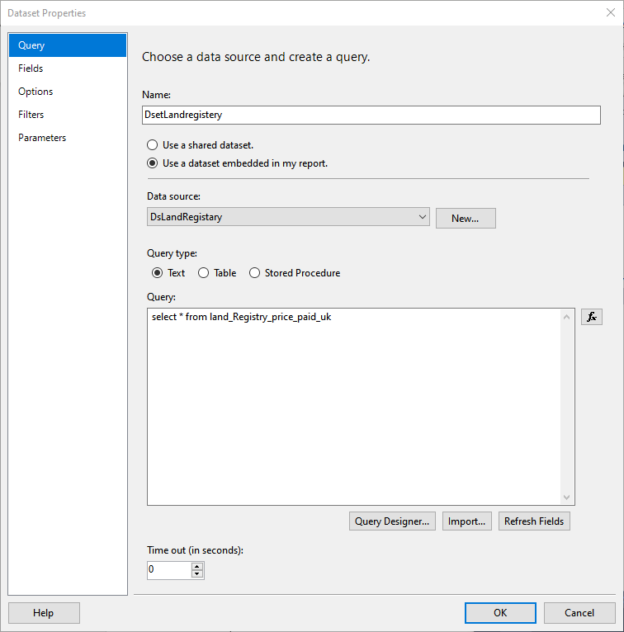
Task: Open the Query Designer
Action: click(x=393, y=521)
